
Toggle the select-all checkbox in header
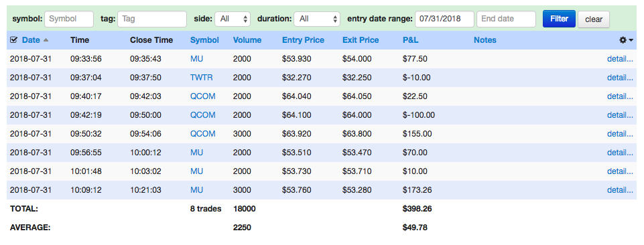click(x=13, y=39)
